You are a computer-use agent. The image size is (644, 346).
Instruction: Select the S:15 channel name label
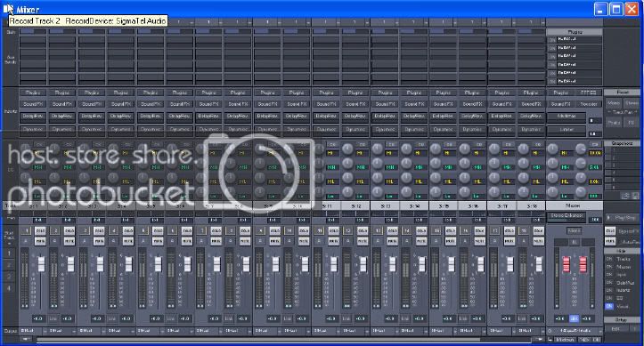click(x=444, y=205)
